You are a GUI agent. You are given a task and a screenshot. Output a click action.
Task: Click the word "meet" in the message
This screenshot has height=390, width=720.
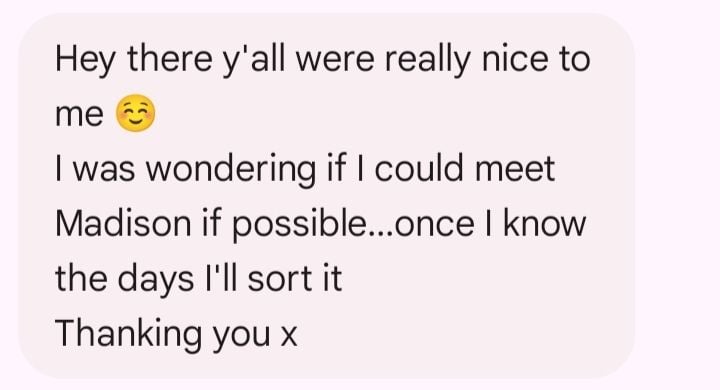coord(515,169)
